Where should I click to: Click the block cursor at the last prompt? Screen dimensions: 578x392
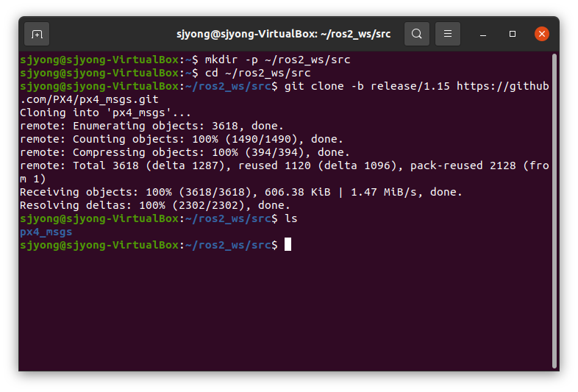coord(288,244)
